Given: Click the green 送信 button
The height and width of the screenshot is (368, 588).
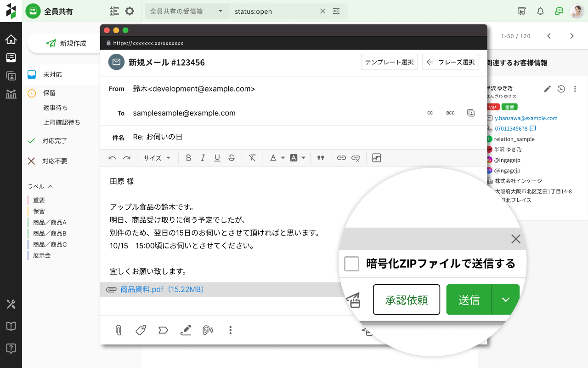Looking at the screenshot, I should coord(469,300).
